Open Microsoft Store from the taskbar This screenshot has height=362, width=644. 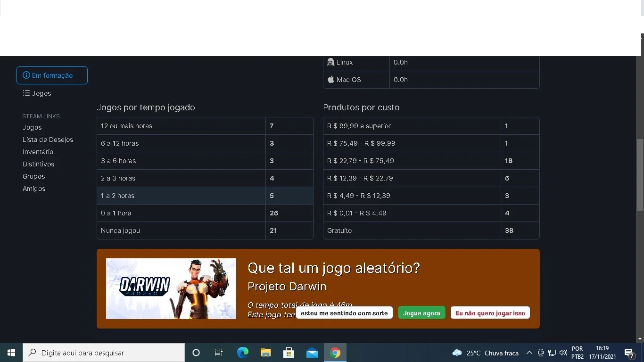[x=289, y=353]
